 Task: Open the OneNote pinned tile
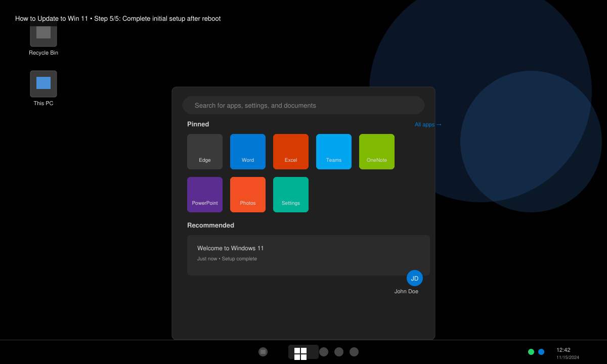pyautogui.click(x=377, y=152)
